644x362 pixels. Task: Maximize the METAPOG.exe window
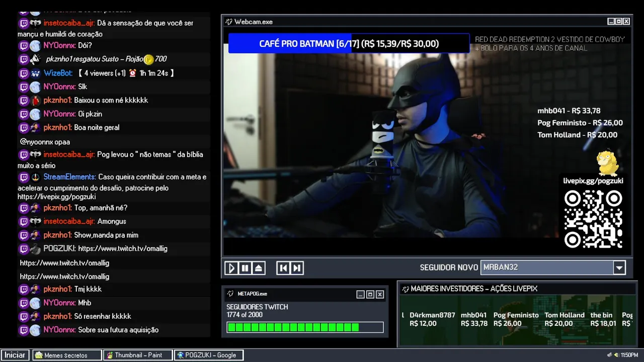(370, 295)
